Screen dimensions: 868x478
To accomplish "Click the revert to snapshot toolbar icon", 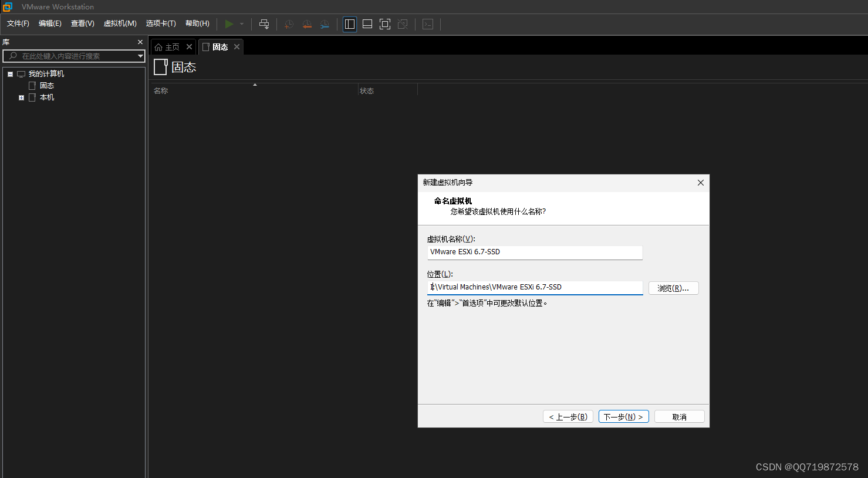I will point(307,24).
